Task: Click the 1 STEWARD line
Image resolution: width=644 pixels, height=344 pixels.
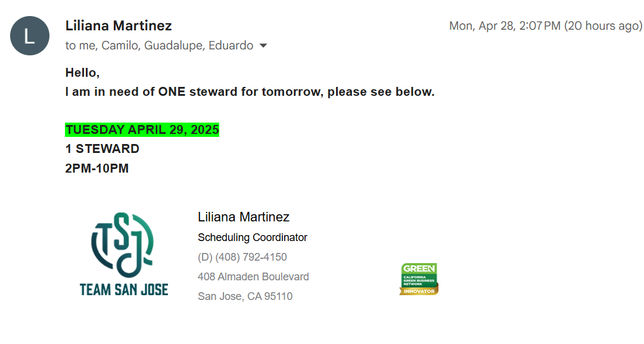Action: [102, 149]
